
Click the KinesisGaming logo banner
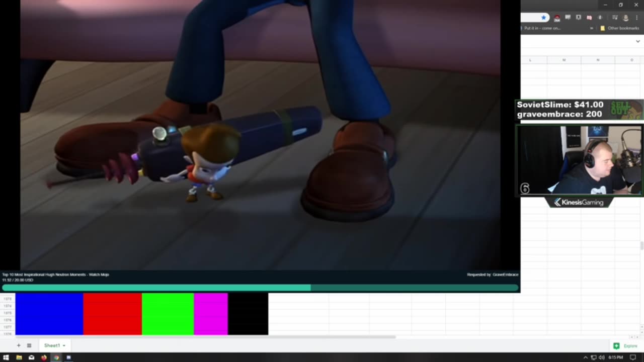point(579,202)
